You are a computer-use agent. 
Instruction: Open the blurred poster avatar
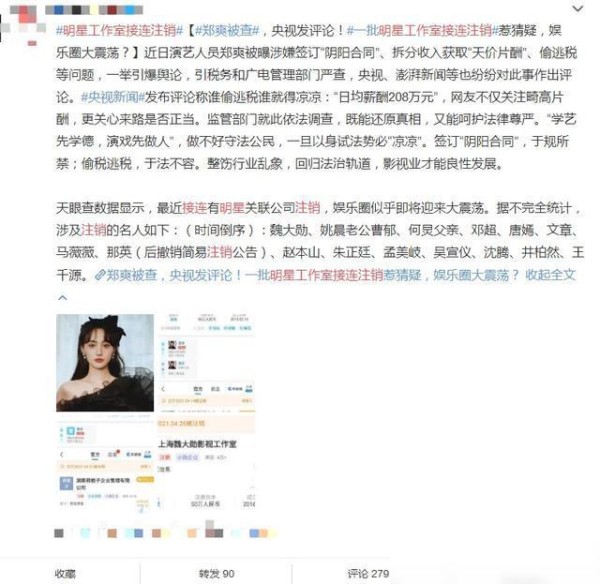(22, 23)
